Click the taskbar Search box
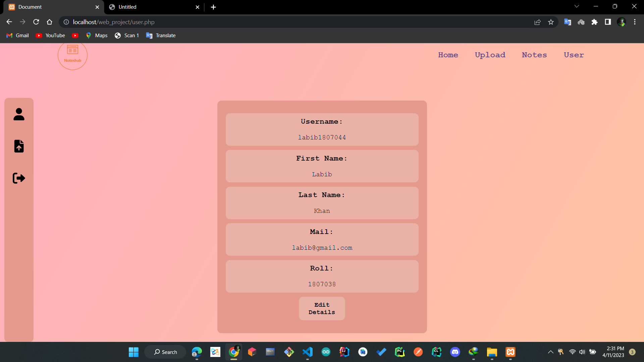 (165, 352)
